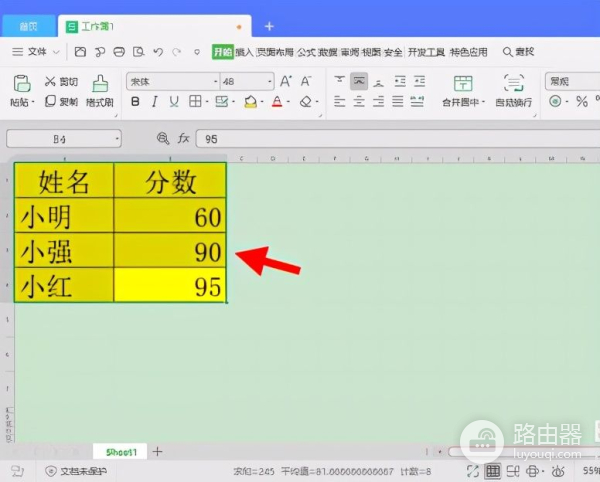Switch to the 插入 ribbon tab
This screenshot has height=482, width=600.
pyautogui.click(x=244, y=52)
